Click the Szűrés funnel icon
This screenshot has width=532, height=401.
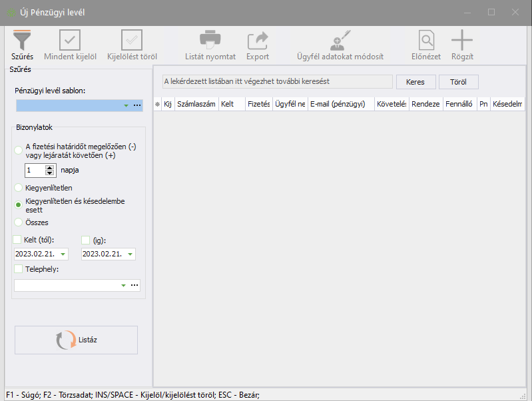click(x=22, y=41)
